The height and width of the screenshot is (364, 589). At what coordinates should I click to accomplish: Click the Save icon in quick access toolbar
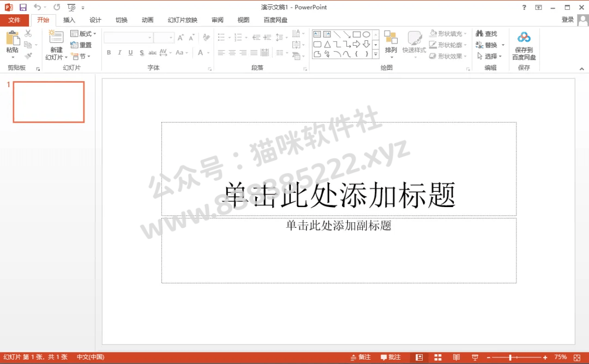(x=23, y=7)
